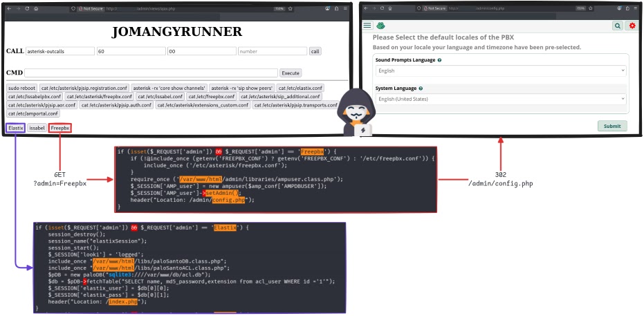This screenshot has width=644, height=316.
Task: Open extensions icon in config.php browser toolbar
Action: 627,8
